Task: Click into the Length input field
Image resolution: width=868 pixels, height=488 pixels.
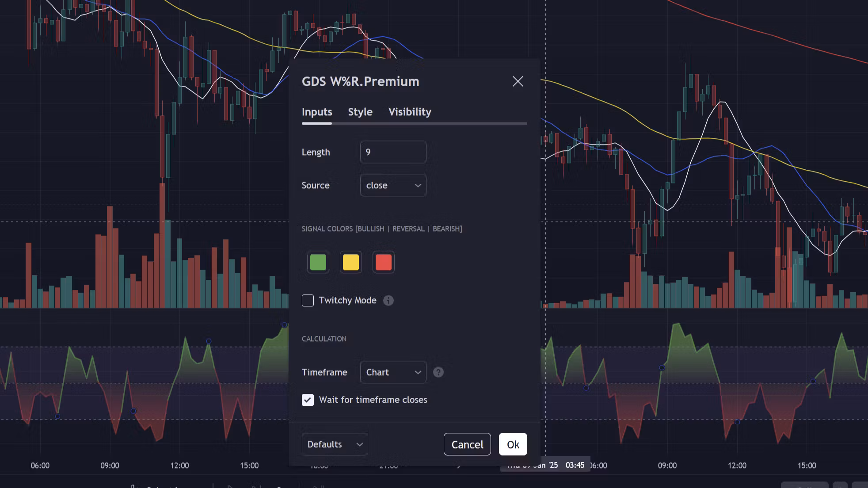Action: click(x=392, y=152)
